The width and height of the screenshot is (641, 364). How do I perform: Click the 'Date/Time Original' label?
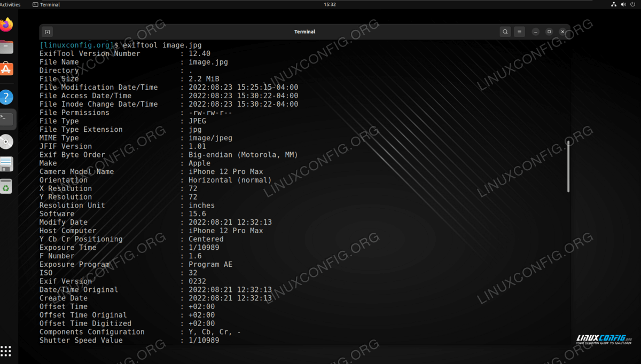79,290
